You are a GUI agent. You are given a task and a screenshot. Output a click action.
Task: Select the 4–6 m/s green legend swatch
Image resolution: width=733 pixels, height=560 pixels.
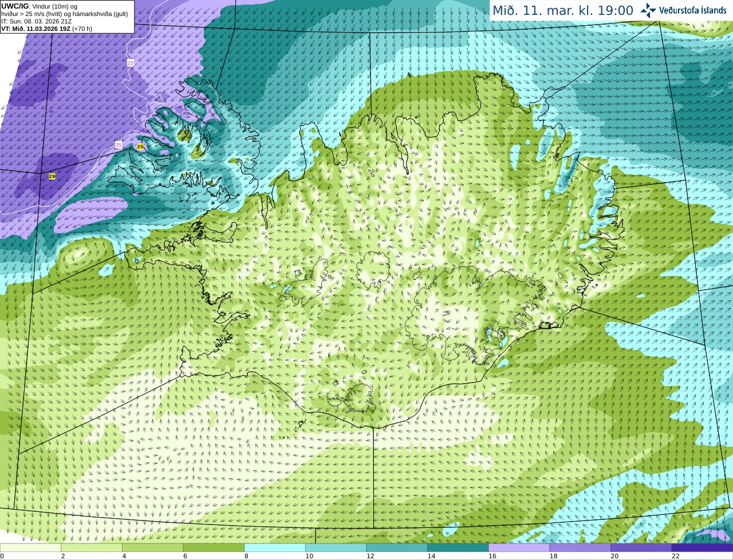(x=153, y=547)
